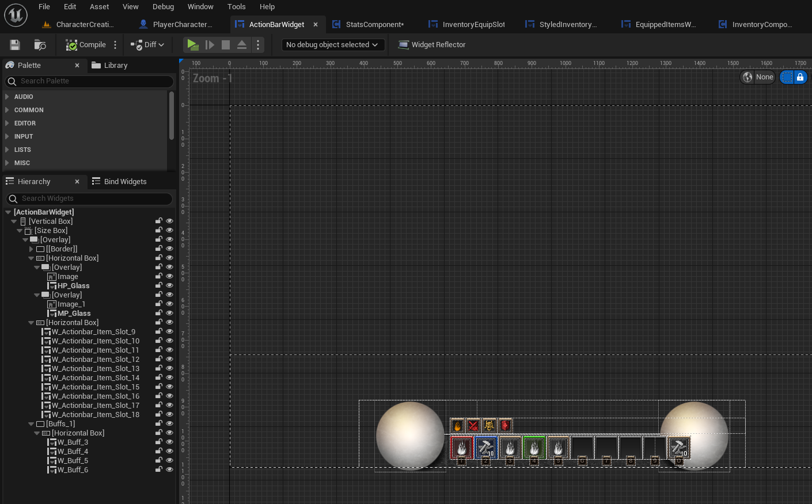This screenshot has width=812, height=504.
Task: Toggle visibility of Vertical Box
Action: click(x=169, y=221)
